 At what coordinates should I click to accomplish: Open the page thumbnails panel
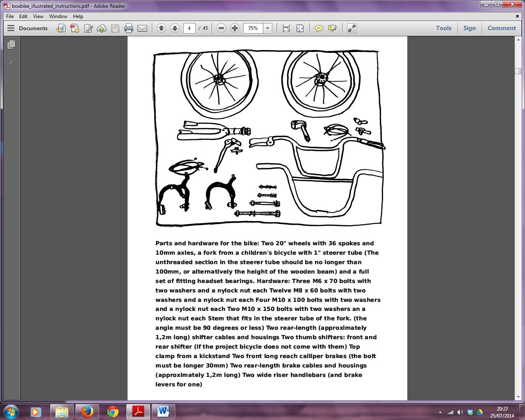tap(11, 44)
